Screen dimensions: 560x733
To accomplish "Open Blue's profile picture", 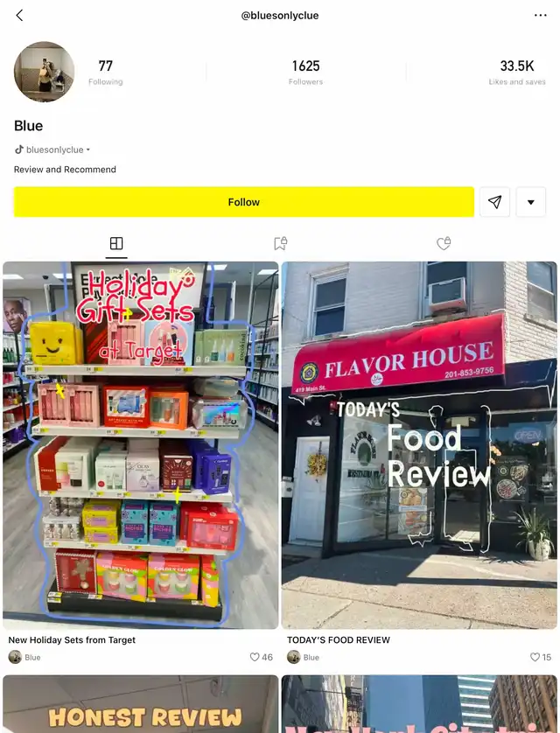I will (x=44, y=72).
